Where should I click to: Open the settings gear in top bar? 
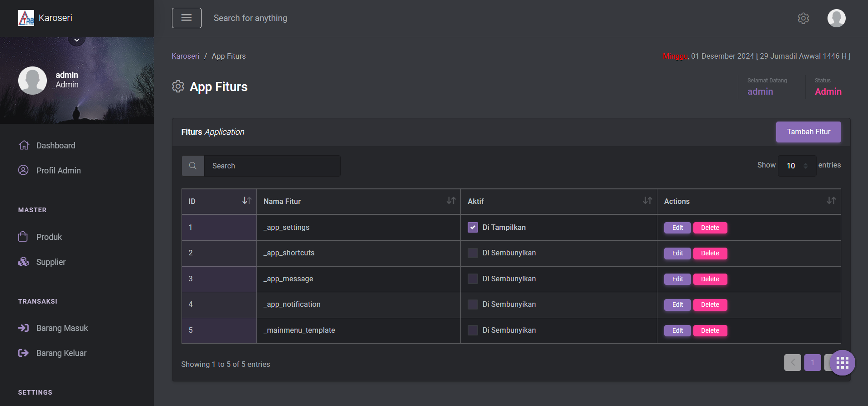click(x=803, y=18)
